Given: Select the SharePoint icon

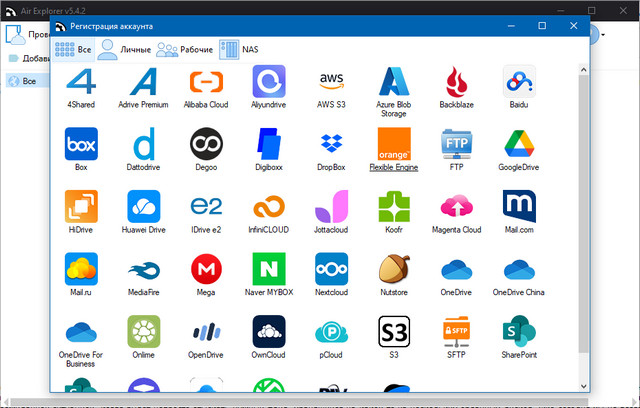Looking at the screenshot, I should [x=519, y=331].
